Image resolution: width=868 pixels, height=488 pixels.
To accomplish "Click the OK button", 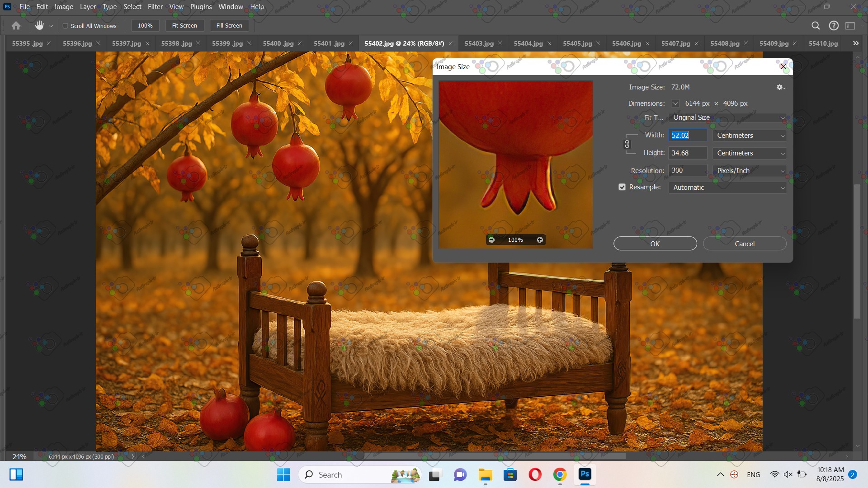I will tap(655, 244).
